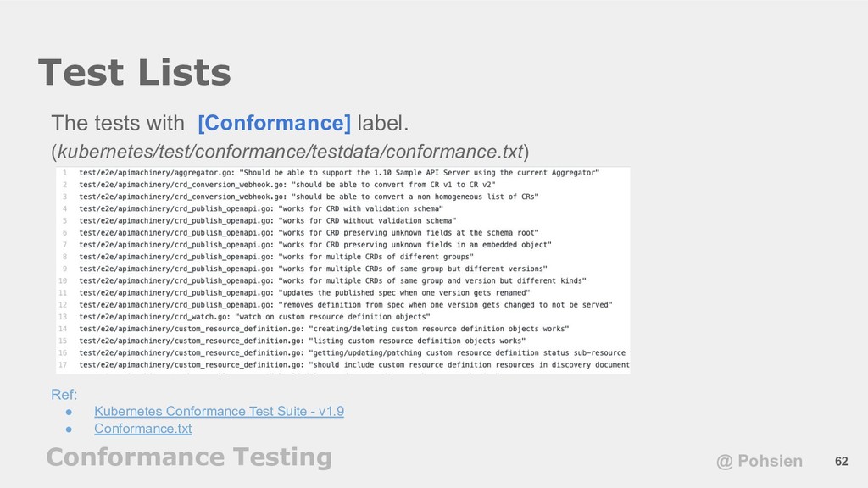The image size is (868, 488).
Task: Click the blue [Conformance] label text
Action: 274,123
